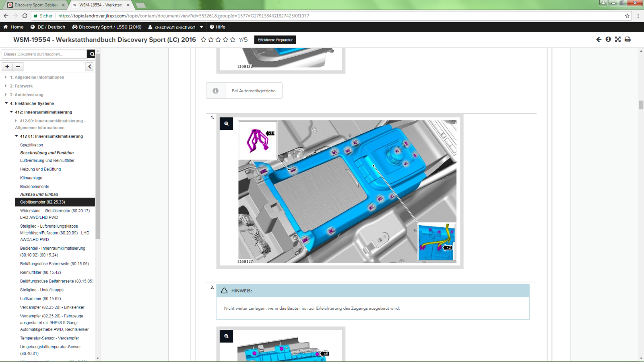Open the DE / Deutsch language menu
This screenshot has height=362, width=644.
point(48,27)
